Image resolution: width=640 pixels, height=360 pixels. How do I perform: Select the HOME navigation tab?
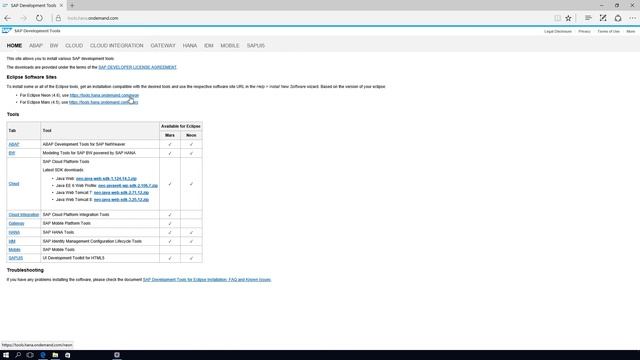point(14,46)
